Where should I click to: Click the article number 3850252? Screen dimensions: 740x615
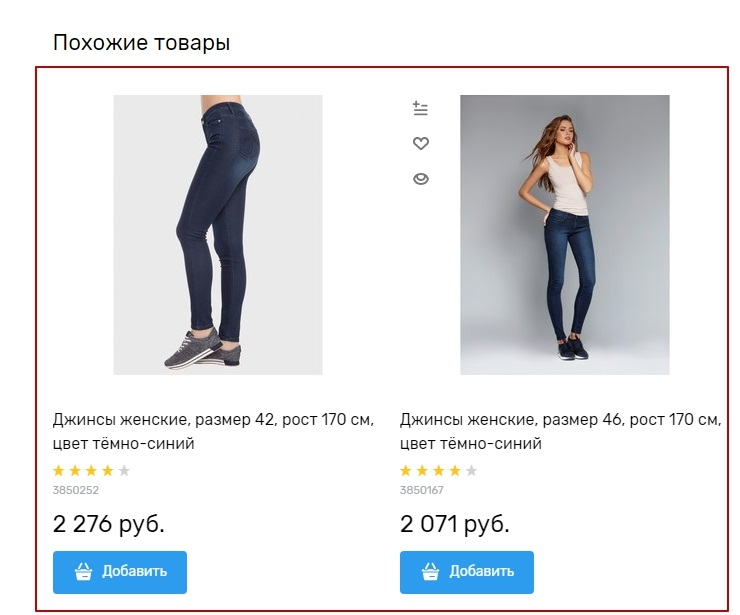[75, 490]
